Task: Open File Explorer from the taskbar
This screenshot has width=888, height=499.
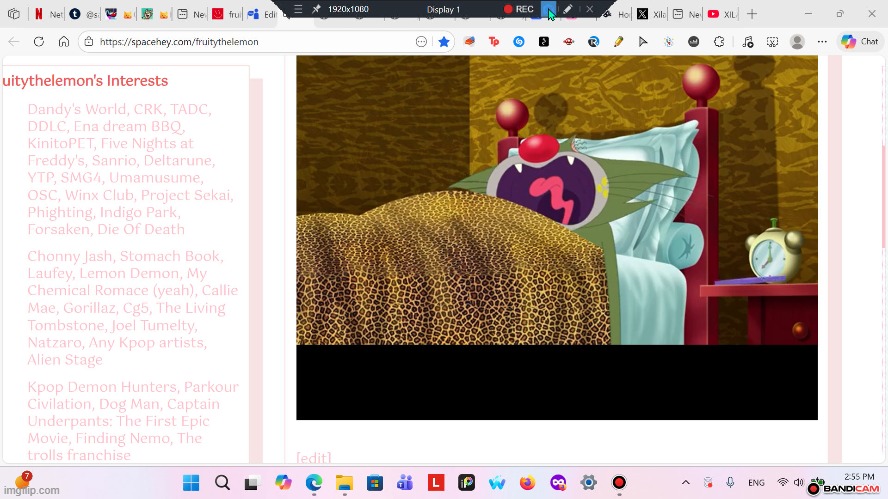Action: click(344, 483)
